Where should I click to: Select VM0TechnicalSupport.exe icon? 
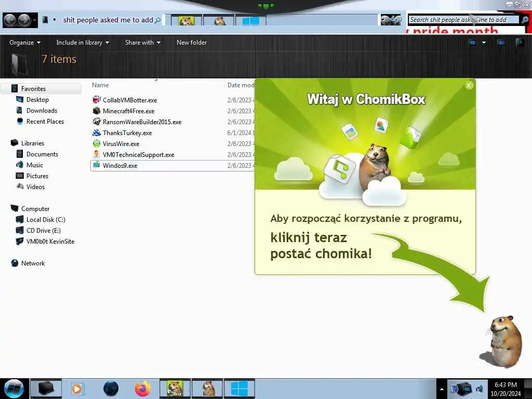point(96,154)
